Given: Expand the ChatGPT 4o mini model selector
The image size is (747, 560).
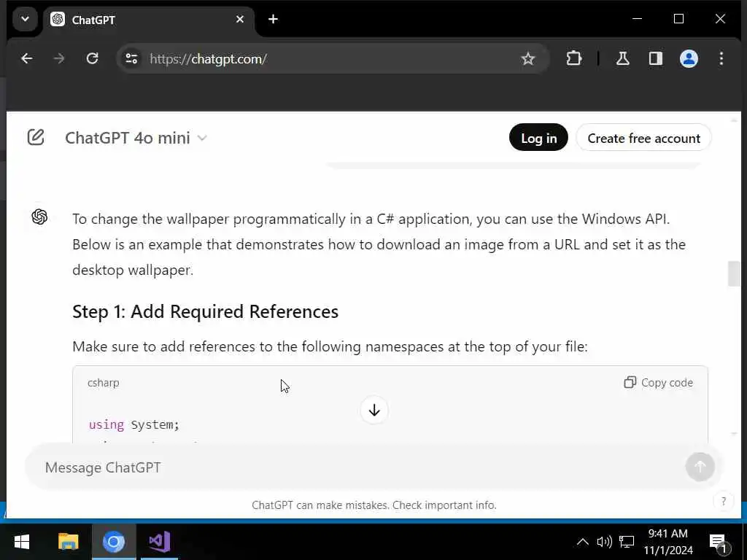Looking at the screenshot, I should pyautogui.click(x=136, y=138).
